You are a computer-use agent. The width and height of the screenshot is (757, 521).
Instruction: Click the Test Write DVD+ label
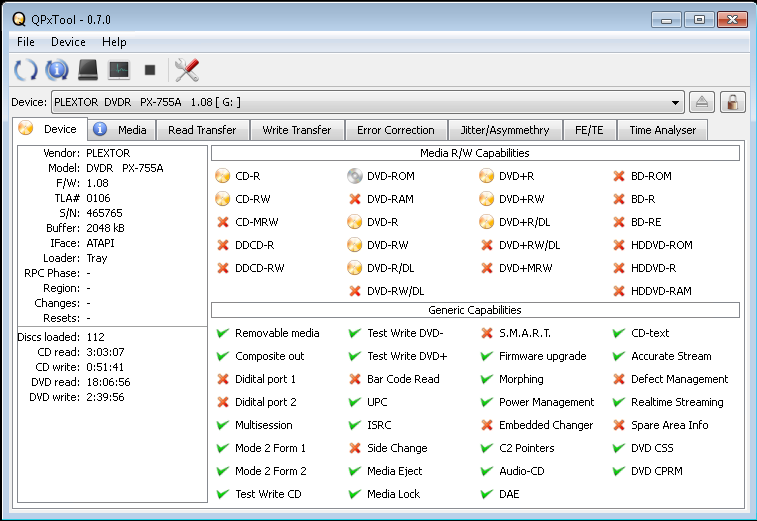coord(407,356)
